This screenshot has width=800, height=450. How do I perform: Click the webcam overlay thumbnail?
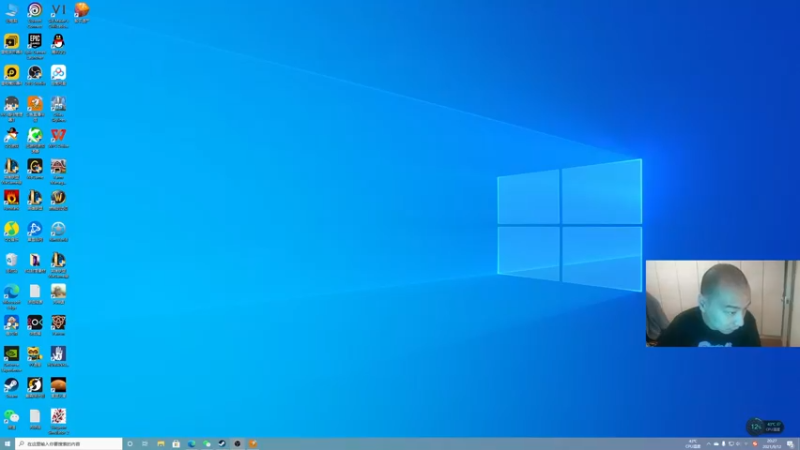[x=722, y=304]
